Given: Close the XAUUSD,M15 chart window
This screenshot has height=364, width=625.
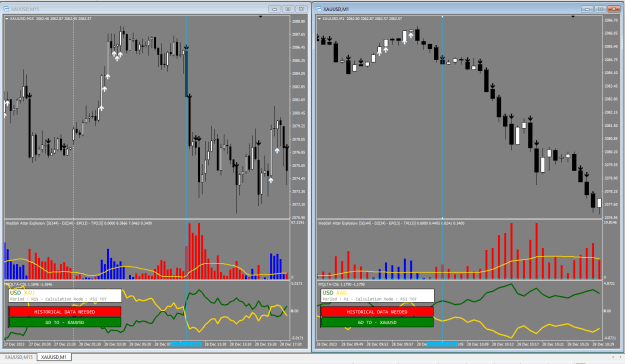Looking at the screenshot, I should click(x=301, y=9).
